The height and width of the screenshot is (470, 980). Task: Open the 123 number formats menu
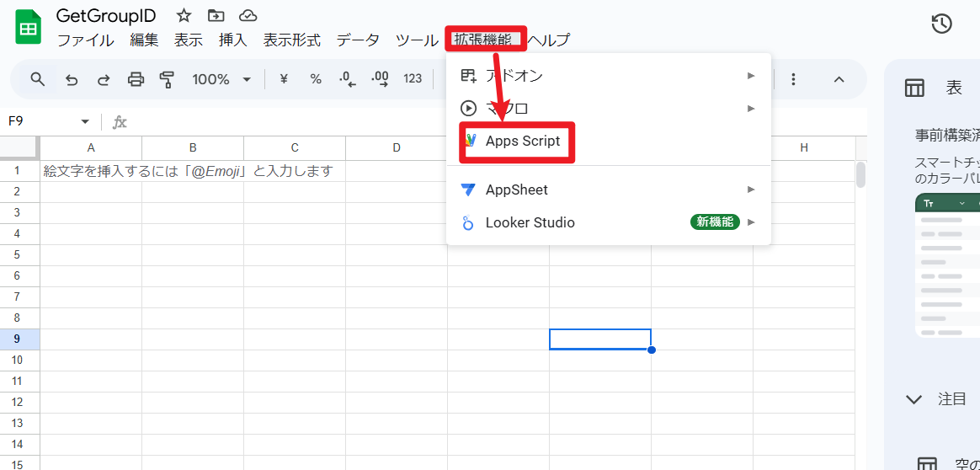pos(413,78)
